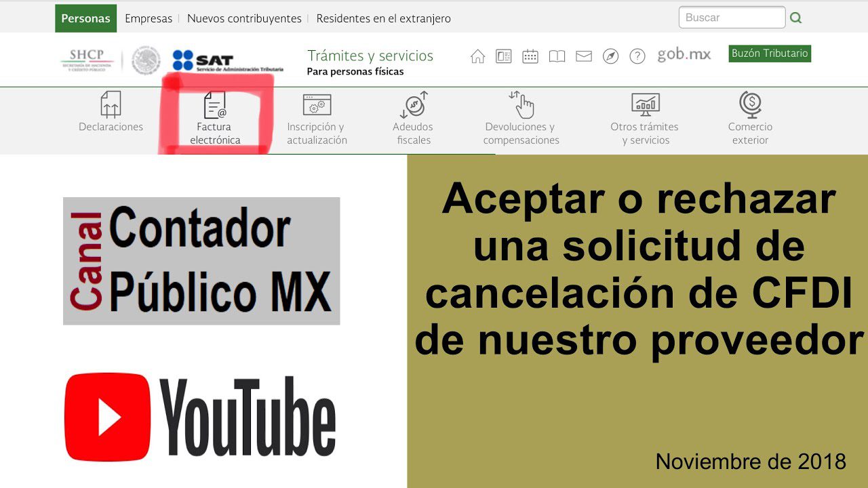Click the help question mark icon
The width and height of the screenshot is (868, 488).
click(637, 56)
